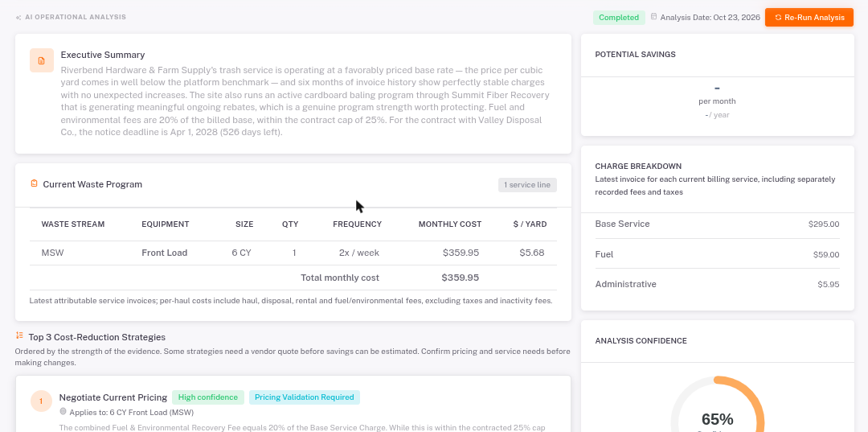Screen dimensions: 868x432
Task: Click the calendar icon beside Analysis Date
Action: [x=653, y=17]
